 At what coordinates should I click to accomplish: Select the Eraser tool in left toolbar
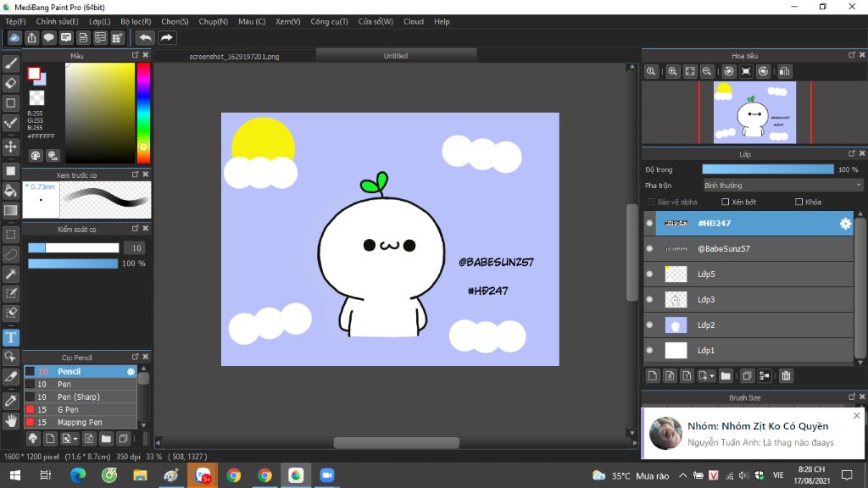click(11, 83)
